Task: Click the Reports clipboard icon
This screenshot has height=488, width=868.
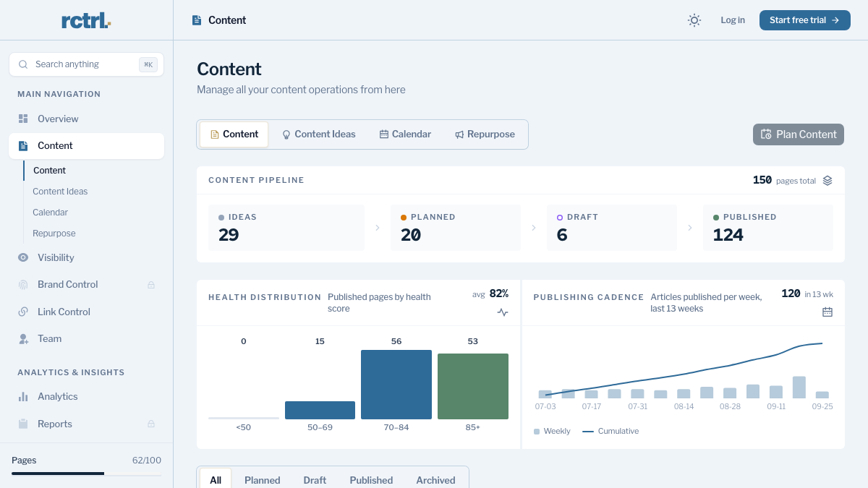Action: pos(23,424)
